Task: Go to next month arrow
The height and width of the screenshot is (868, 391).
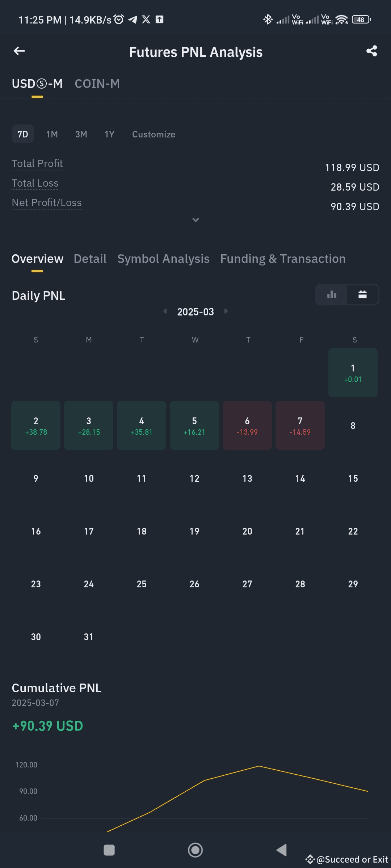Action: point(226,311)
